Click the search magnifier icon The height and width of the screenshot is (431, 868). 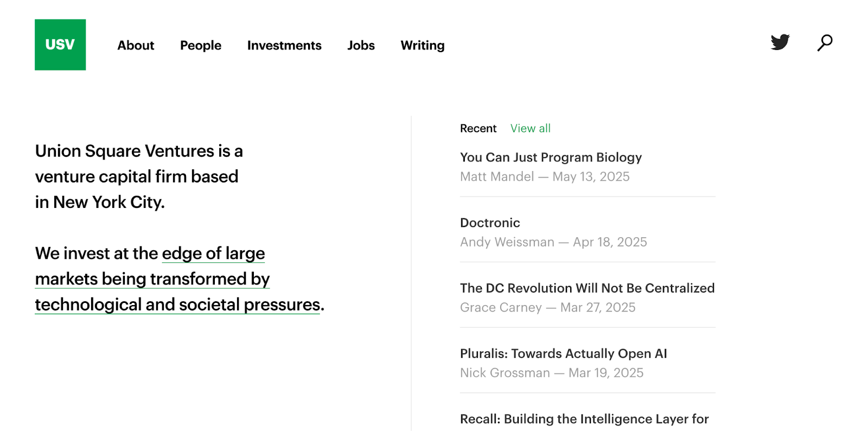(x=825, y=42)
